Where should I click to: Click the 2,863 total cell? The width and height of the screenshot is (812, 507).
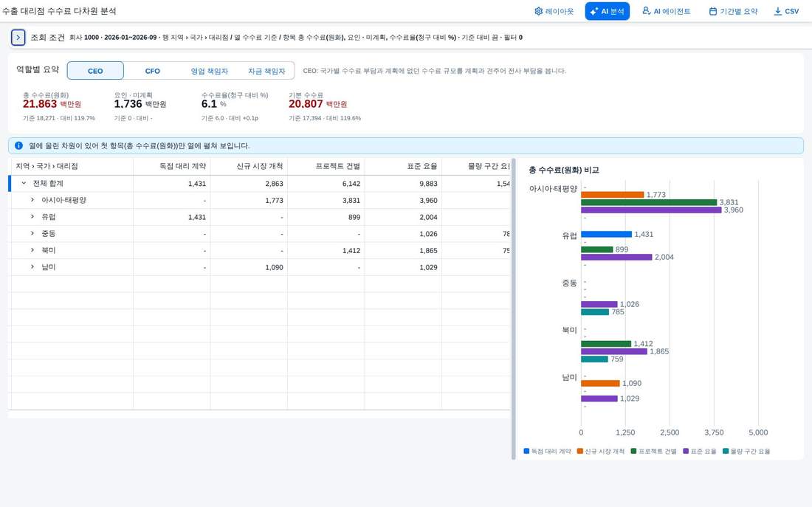point(249,183)
